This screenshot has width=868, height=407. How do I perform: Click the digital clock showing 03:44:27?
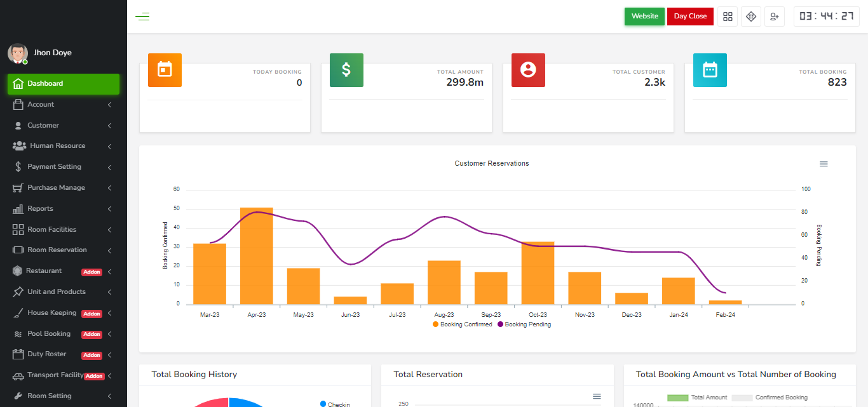click(x=827, y=17)
